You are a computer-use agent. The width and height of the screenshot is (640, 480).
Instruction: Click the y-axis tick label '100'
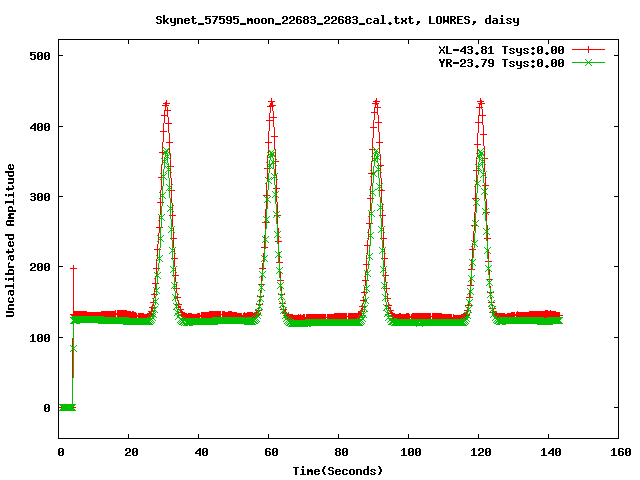point(40,338)
